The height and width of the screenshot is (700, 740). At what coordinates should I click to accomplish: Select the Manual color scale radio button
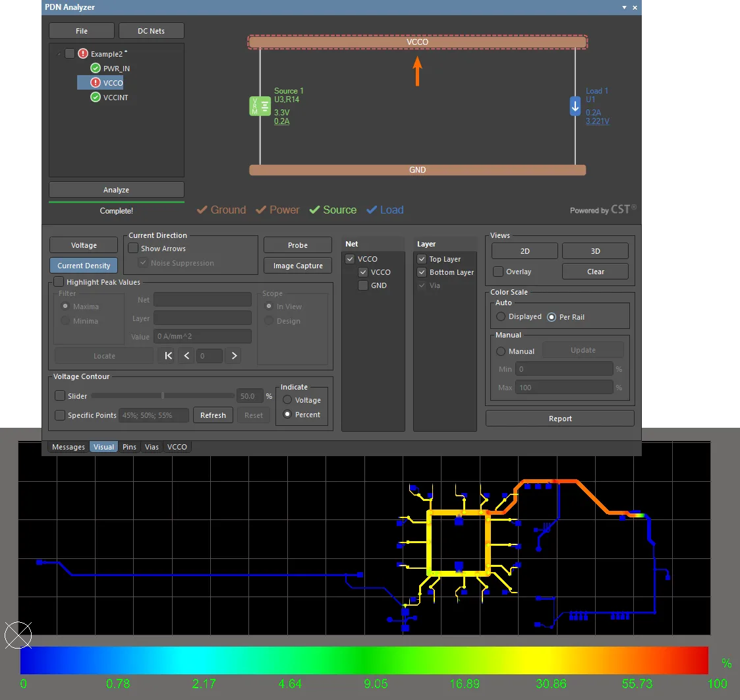pyautogui.click(x=501, y=351)
